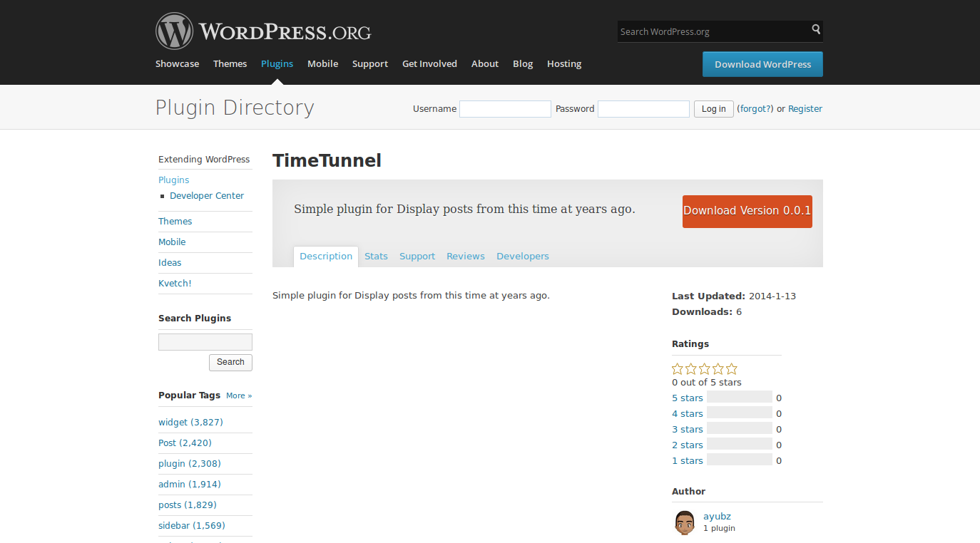Open the Developer Center link
The height and width of the screenshot is (543, 980).
tap(207, 196)
